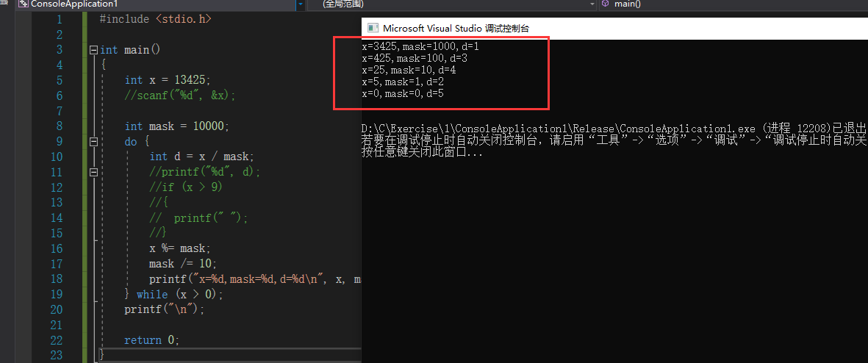Open the 全局范围 scope dropdown
The height and width of the screenshot is (363, 868).
click(592, 4)
